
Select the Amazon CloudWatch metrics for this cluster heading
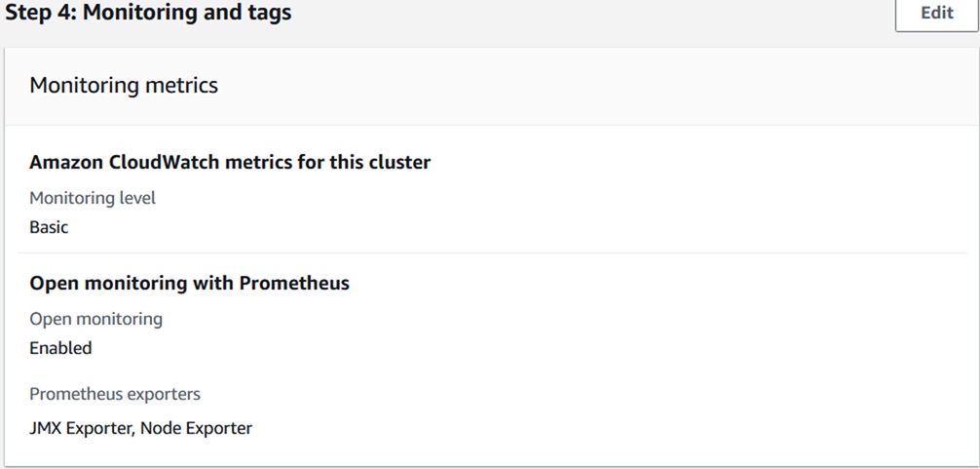click(230, 163)
